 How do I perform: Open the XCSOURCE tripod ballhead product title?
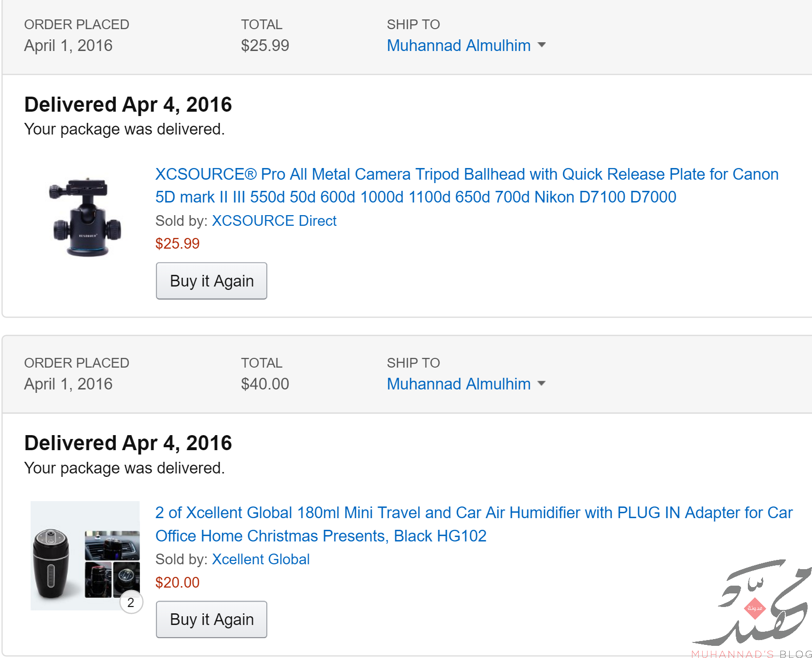(466, 186)
